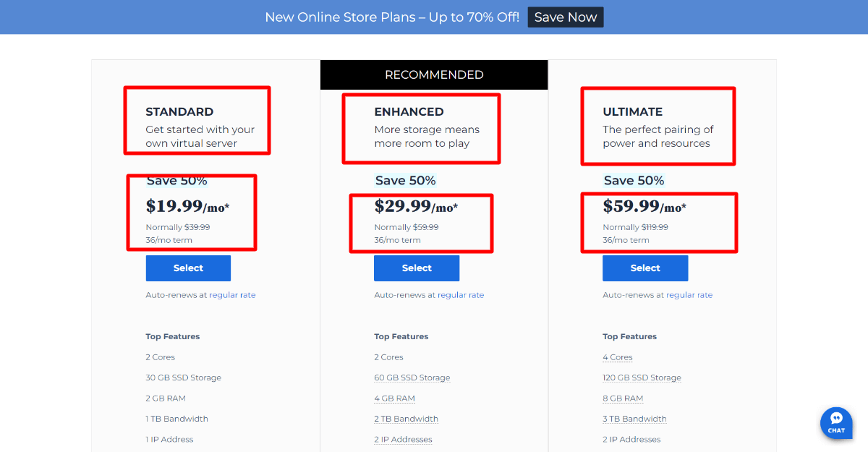This screenshot has height=452, width=868.
Task: Click the 3 TB Bandwidth feature
Action: coord(634,419)
